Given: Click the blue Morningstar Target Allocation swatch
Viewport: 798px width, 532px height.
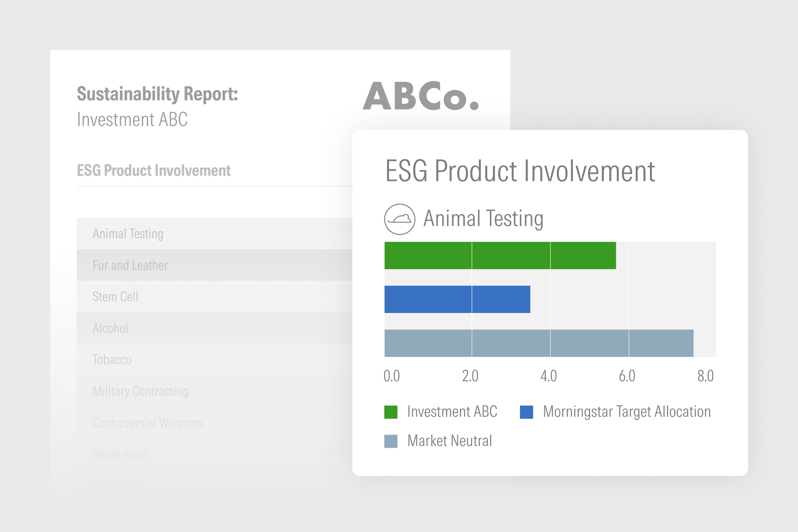Looking at the screenshot, I should [x=526, y=412].
